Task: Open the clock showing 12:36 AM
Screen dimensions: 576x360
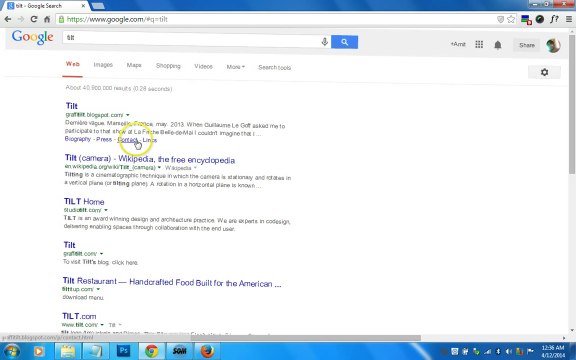Action: tap(552, 352)
